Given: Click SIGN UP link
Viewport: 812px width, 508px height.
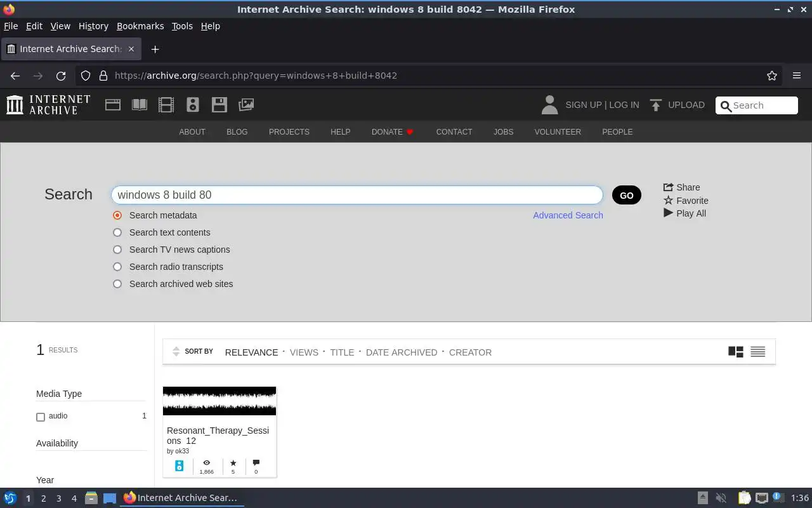Looking at the screenshot, I should 583,105.
